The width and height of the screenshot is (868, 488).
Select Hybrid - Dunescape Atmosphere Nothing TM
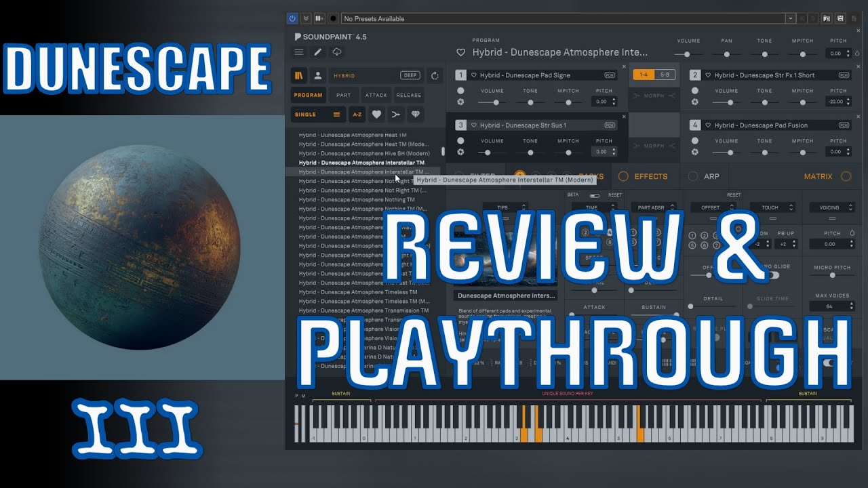(x=357, y=200)
